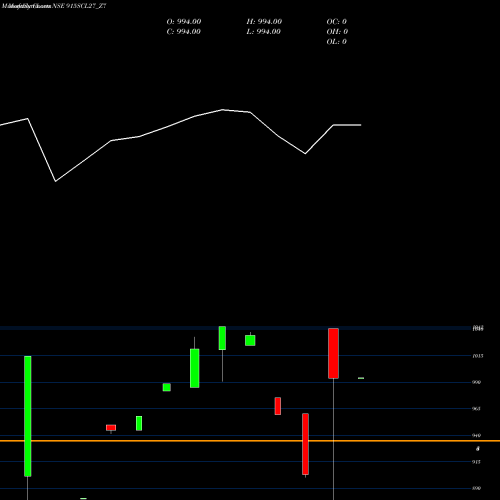Click the 965 price axis label

click(x=476, y=409)
